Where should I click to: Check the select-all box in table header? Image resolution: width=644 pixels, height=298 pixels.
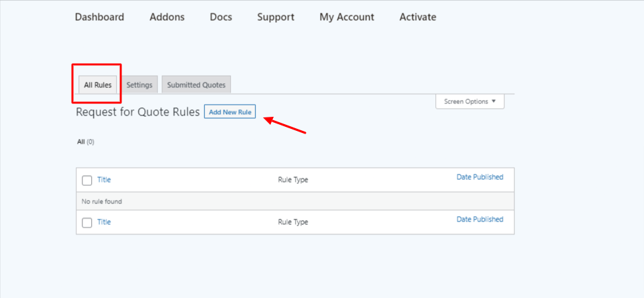click(x=87, y=181)
